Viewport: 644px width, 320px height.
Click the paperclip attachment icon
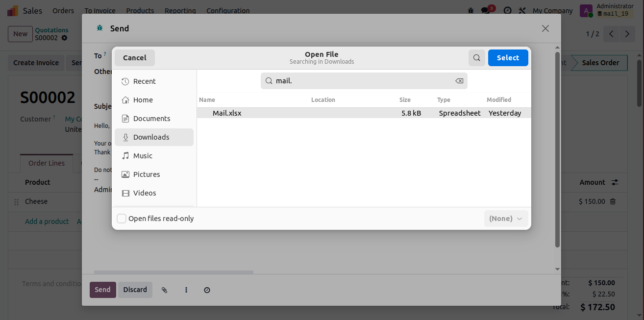pos(165,290)
